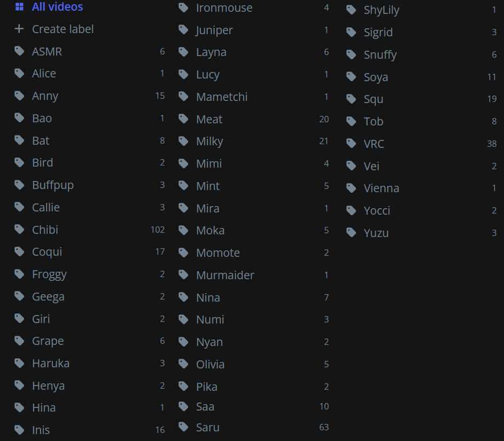Click the tag icon beside Murmaider
The height and width of the screenshot is (441, 504).
(183, 275)
